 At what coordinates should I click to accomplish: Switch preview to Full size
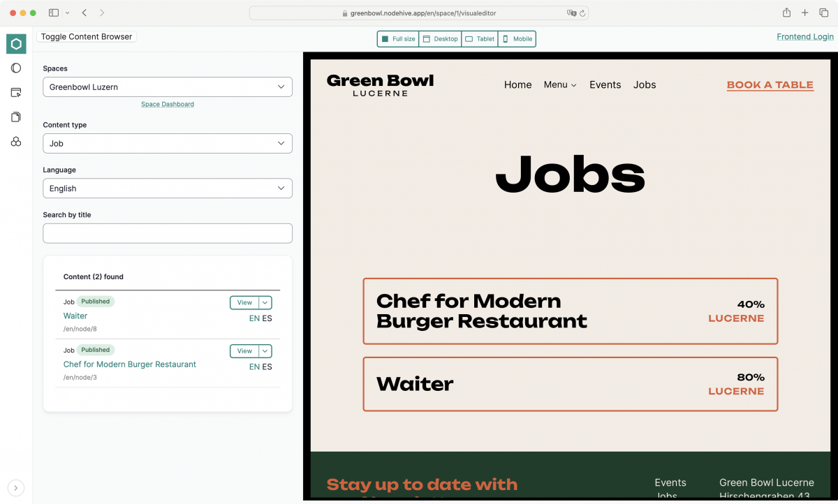click(x=398, y=39)
